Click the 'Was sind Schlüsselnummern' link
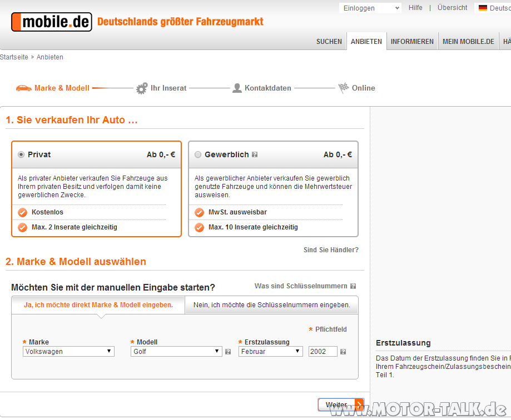This screenshot has width=511, height=420. [x=301, y=286]
